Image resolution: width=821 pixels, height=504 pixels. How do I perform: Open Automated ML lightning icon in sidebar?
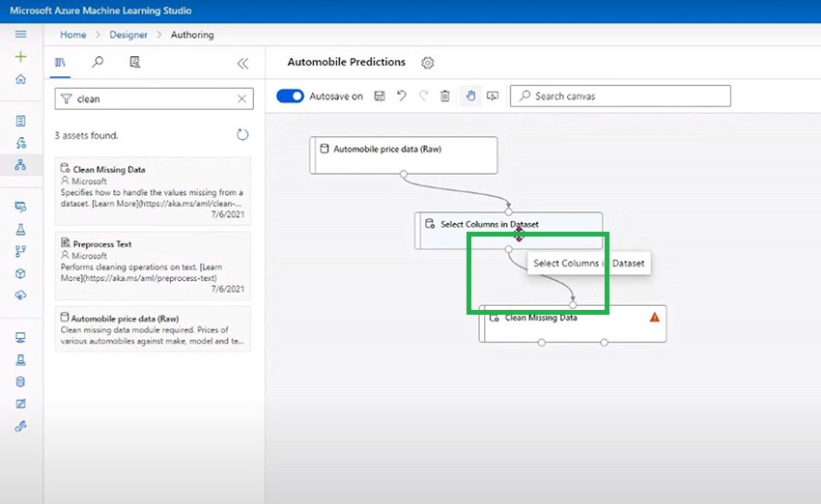click(x=21, y=143)
